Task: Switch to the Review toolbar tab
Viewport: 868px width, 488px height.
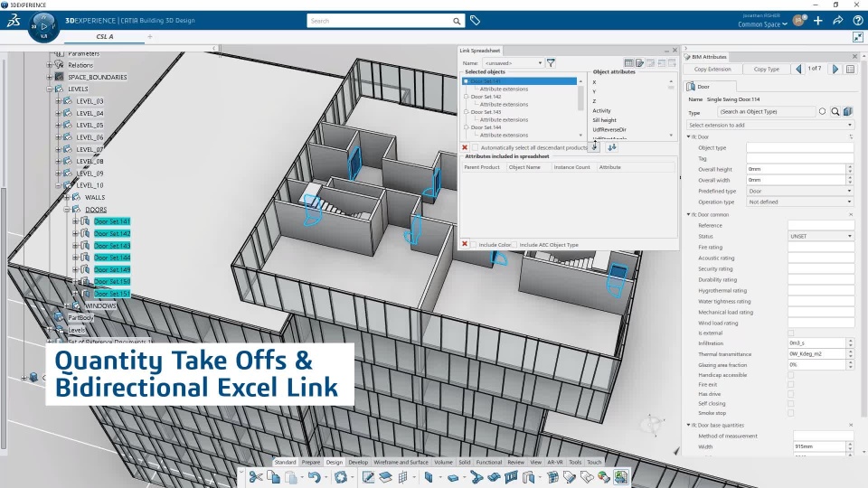Action: pos(516,462)
